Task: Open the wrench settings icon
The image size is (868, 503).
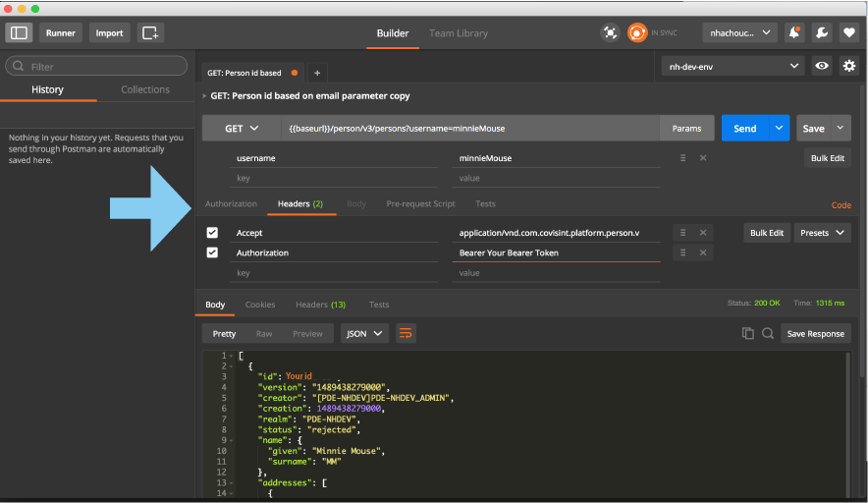Action: pyautogui.click(x=821, y=32)
